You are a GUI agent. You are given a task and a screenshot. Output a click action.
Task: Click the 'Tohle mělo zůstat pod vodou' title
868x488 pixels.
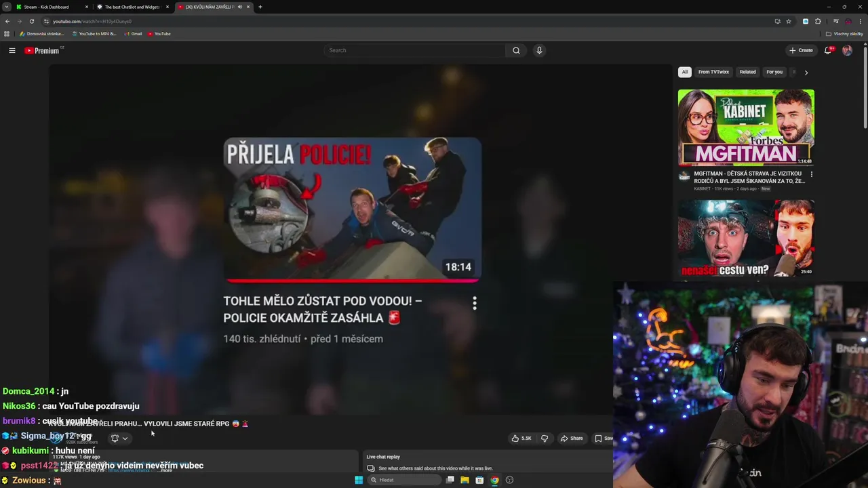(x=323, y=309)
